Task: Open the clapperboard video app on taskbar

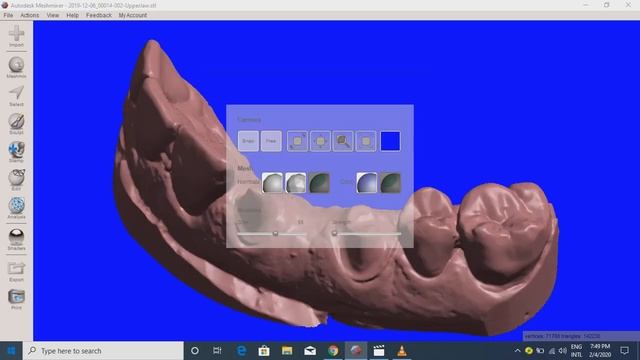Action: [379, 351]
